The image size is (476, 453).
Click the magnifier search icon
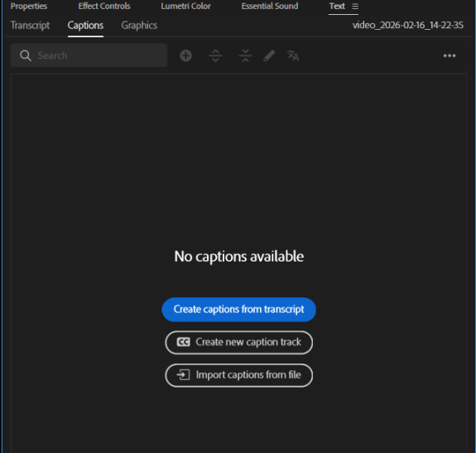[x=26, y=55]
